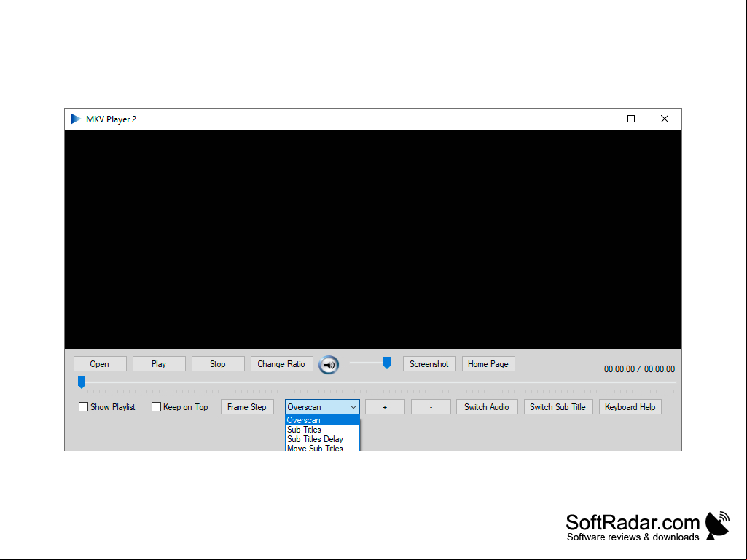Open the Keyboard Help button
This screenshot has width=747, height=560.
pos(630,406)
